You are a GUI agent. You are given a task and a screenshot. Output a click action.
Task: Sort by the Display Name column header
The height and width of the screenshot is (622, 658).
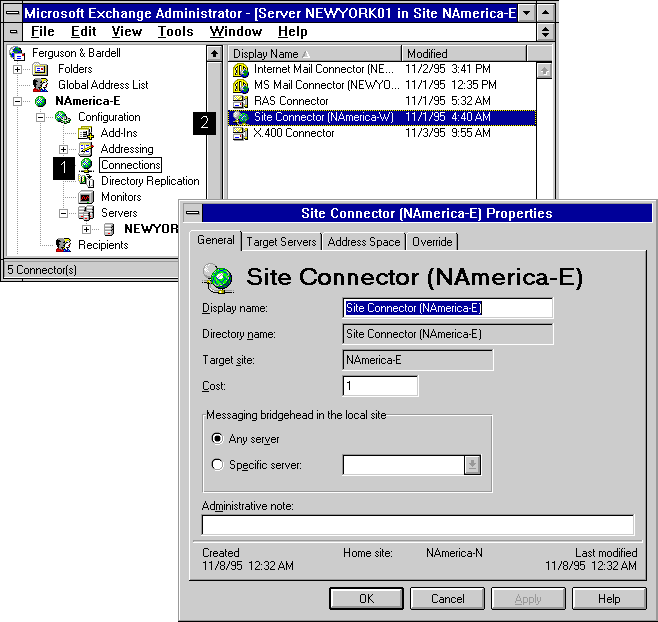314,54
